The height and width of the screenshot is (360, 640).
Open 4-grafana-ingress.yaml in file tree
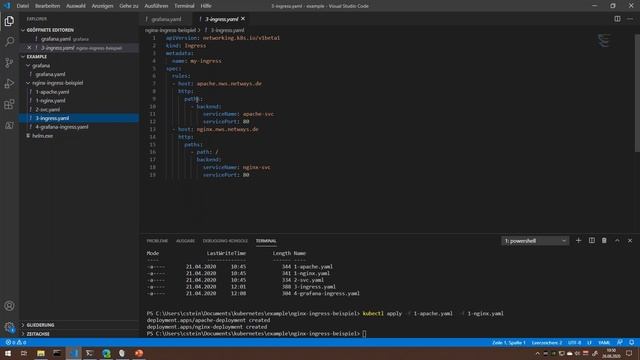(x=62, y=127)
